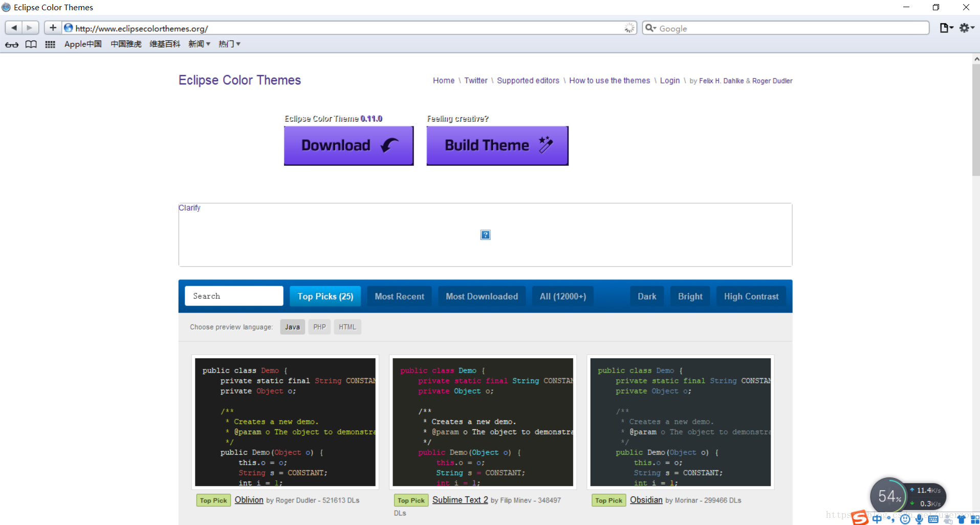The image size is (980, 525).
Task: Open the Sublime Text 2 theme preview thumbnail
Action: [x=483, y=422]
